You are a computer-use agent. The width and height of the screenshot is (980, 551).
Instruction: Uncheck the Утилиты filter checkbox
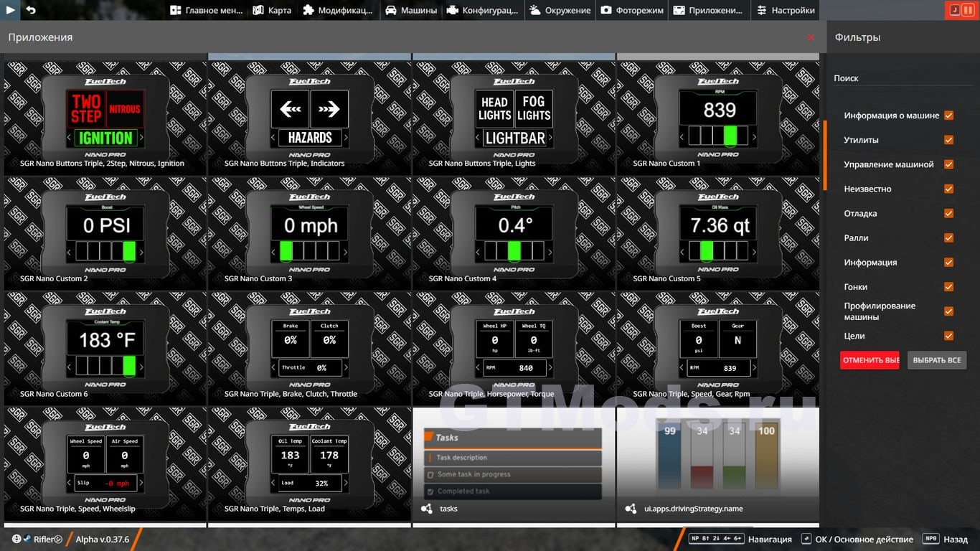[948, 140]
